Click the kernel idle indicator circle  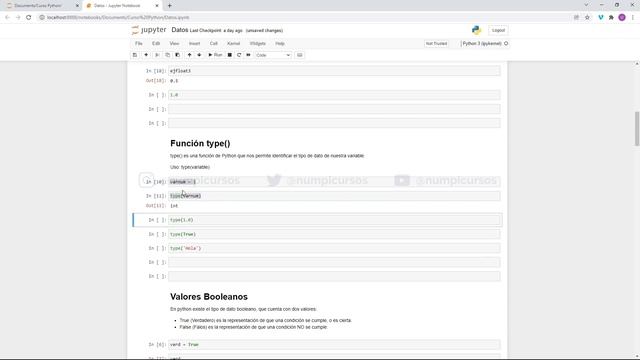coord(506,43)
